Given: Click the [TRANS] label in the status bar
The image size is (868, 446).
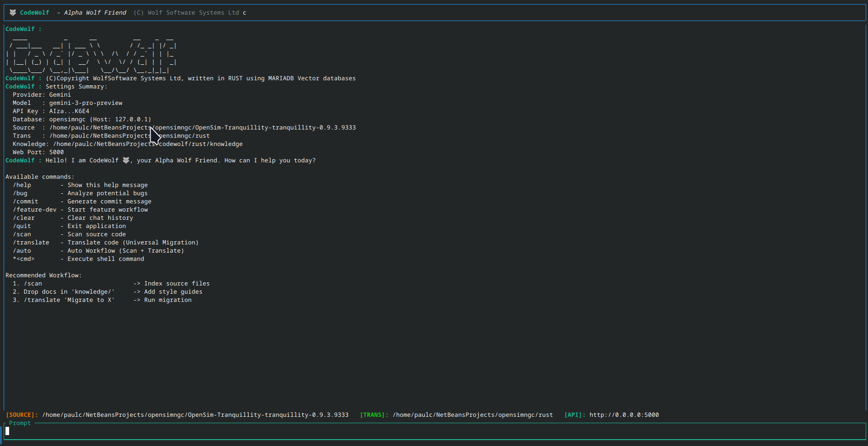Looking at the screenshot, I should 374,415.
